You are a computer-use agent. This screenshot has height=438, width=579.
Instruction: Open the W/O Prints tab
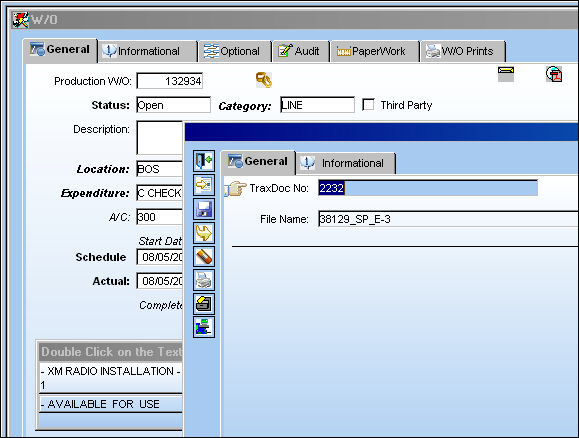[463, 51]
